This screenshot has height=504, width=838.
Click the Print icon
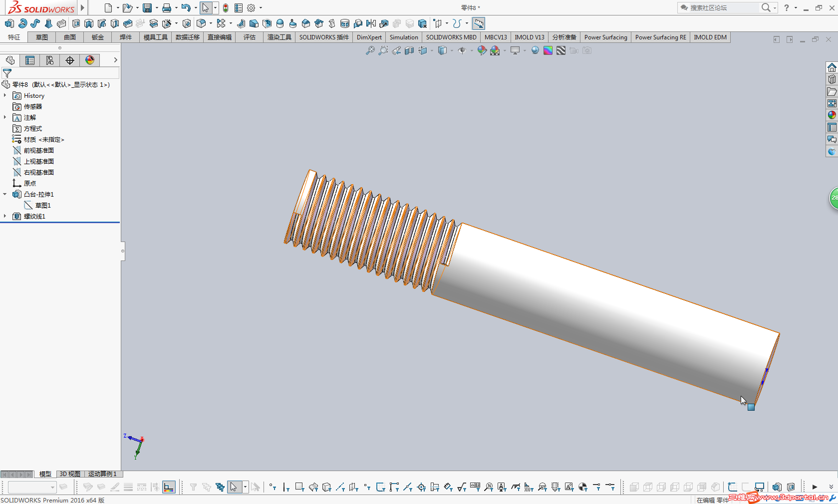coord(167,8)
